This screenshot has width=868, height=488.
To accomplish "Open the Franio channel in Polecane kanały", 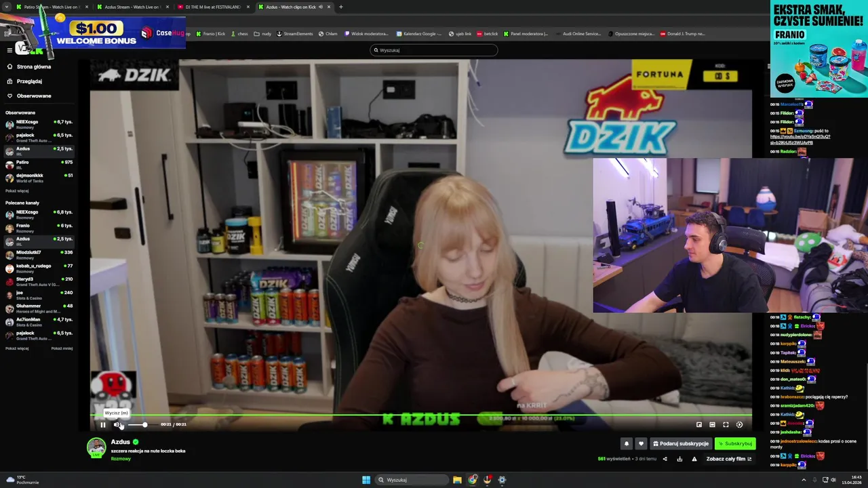I will click(x=39, y=228).
